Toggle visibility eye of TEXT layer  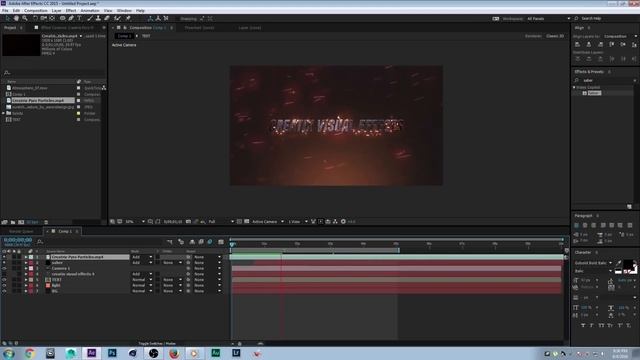4,280
